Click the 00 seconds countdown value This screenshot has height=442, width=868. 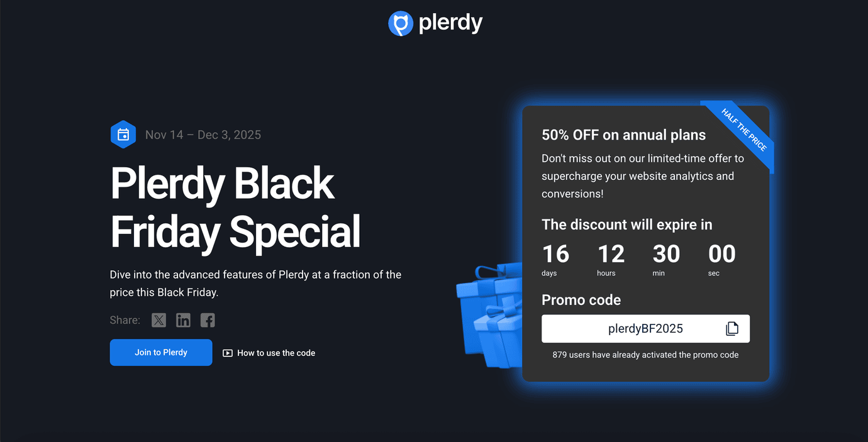point(721,254)
